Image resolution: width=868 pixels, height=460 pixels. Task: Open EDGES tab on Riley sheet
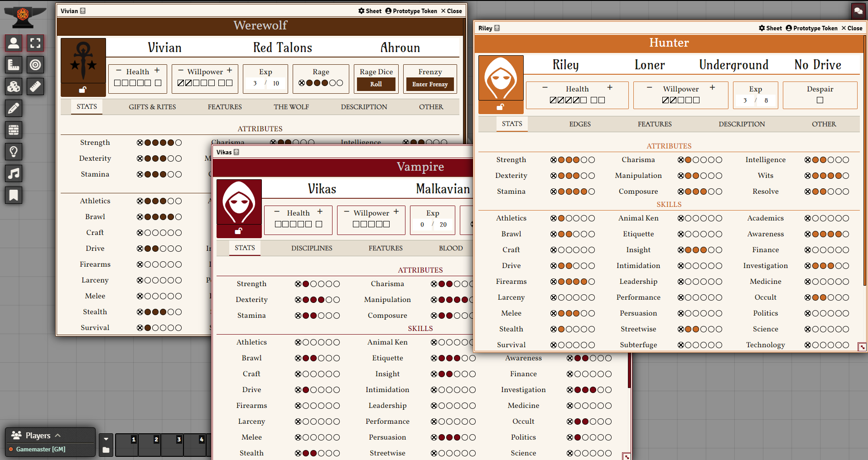[x=580, y=124]
